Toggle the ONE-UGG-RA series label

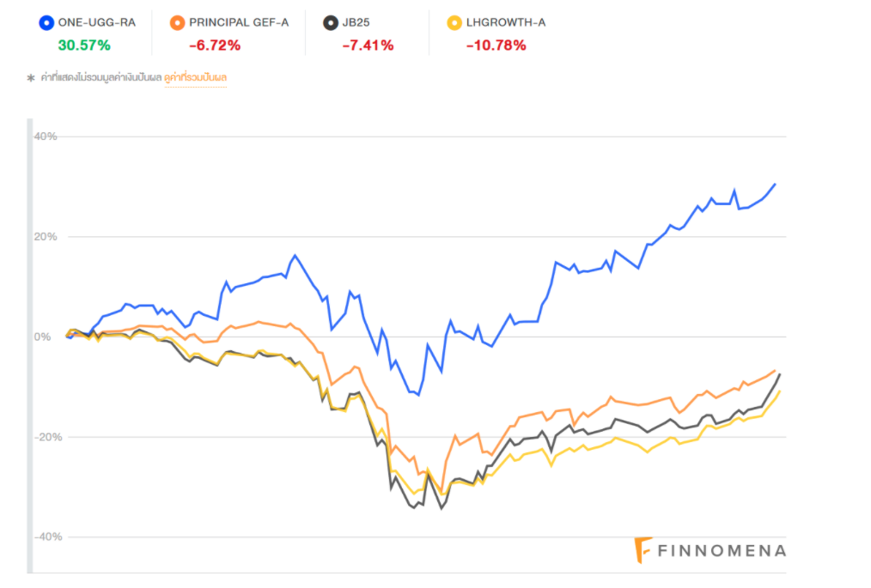tap(96, 22)
